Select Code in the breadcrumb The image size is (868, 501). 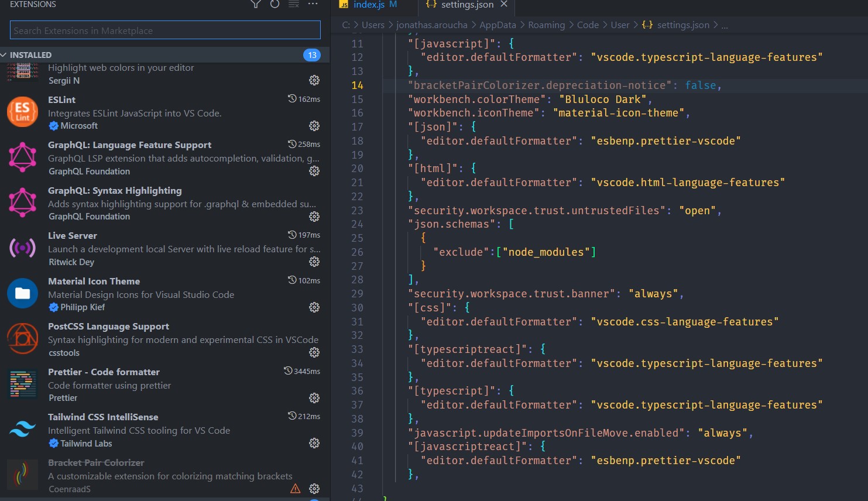[x=588, y=25]
